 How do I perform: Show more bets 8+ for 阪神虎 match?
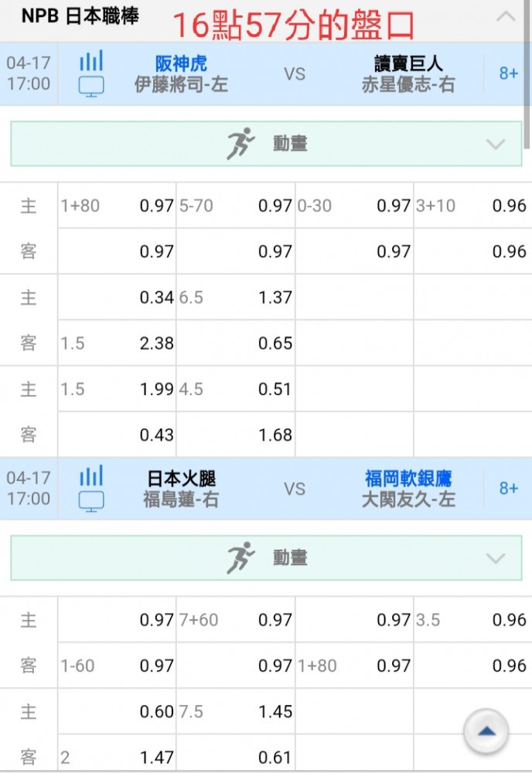(508, 73)
